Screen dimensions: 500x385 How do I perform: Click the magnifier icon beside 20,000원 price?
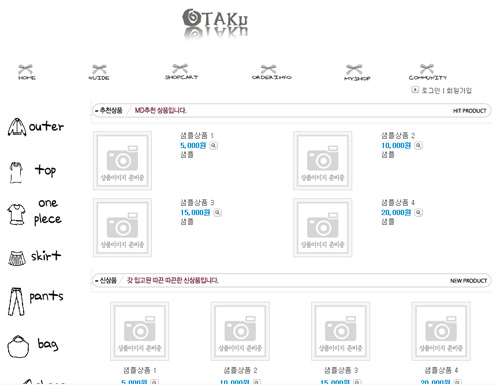point(418,213)
